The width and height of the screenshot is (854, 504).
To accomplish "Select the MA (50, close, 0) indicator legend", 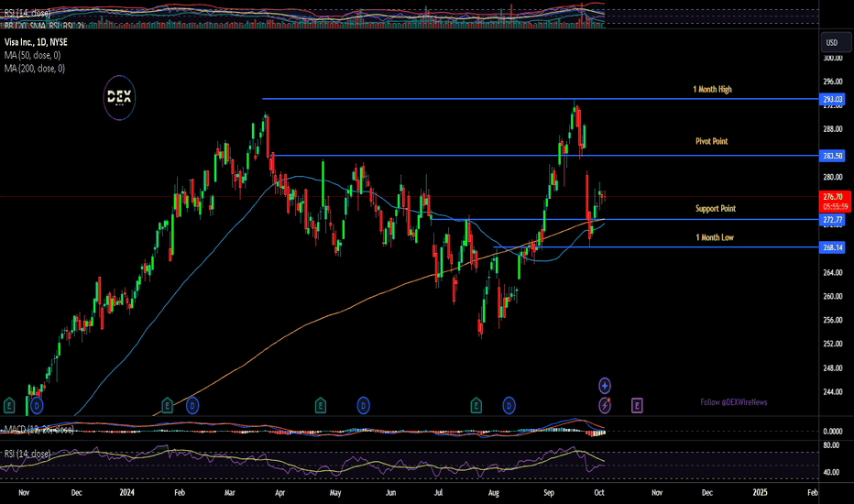I will [33, 55].
